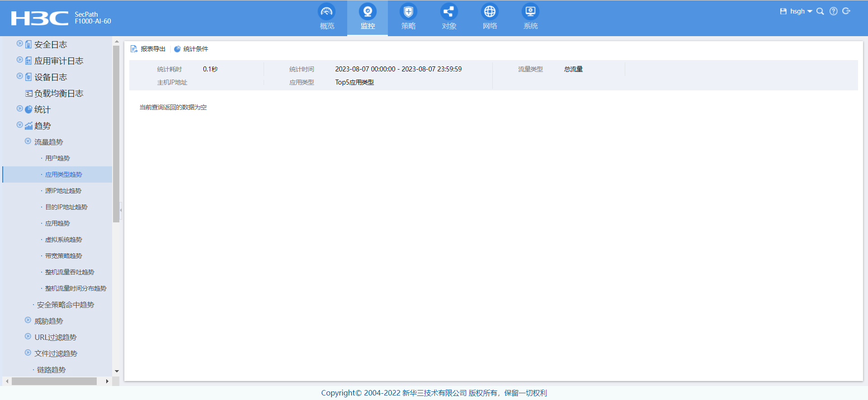The width and height of the screenshot is (868, 400).
Task: Click the 趋势 bar chart icon
Action: [28, 126]
